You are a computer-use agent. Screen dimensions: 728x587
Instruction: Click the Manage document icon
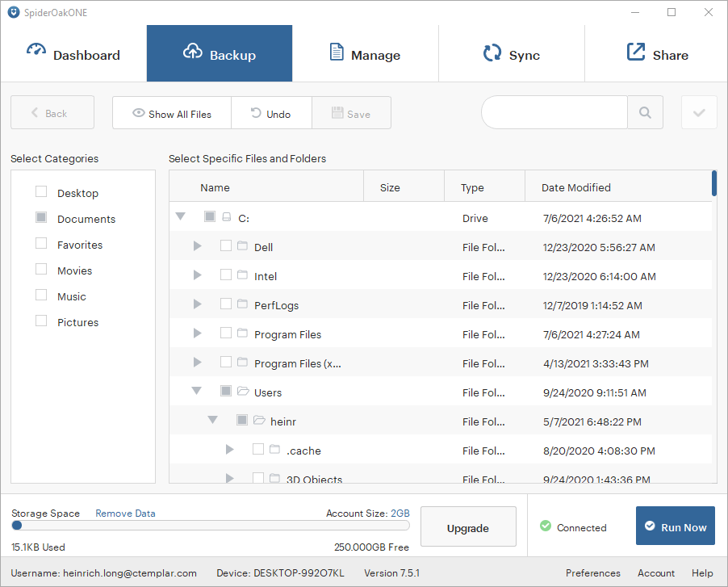[337, 52]
